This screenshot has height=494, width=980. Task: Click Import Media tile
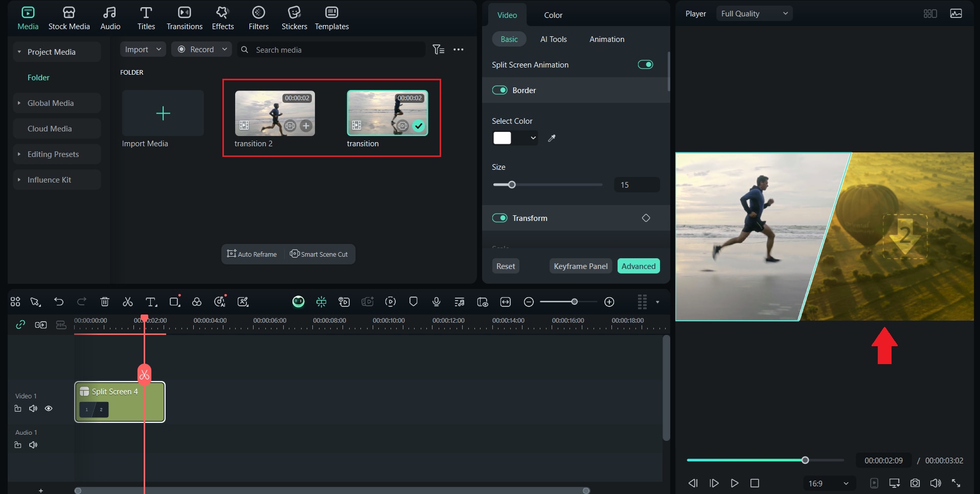pyautogui.click(x=163, y=113)
